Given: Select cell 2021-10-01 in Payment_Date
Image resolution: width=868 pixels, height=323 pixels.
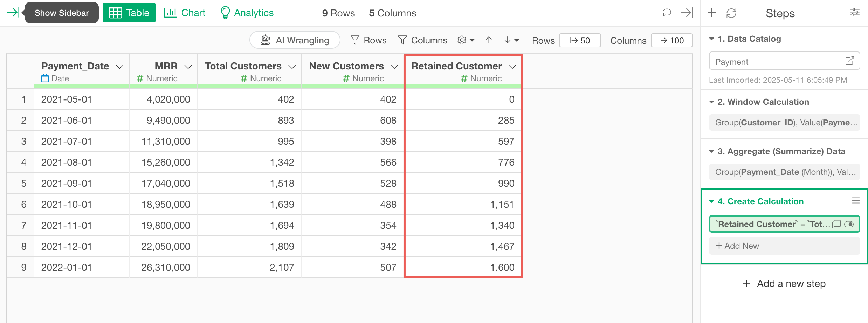Looking at the screenshot, I should 82,204.
